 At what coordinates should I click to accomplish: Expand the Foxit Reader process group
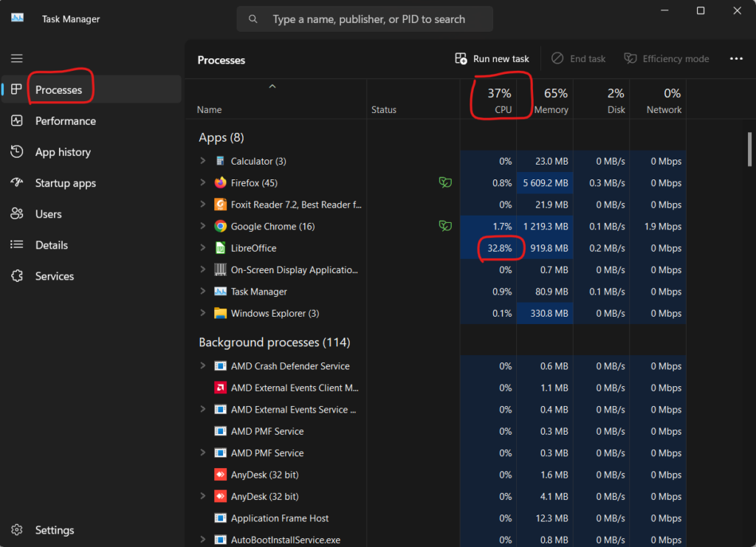click(x=203, y=204)
